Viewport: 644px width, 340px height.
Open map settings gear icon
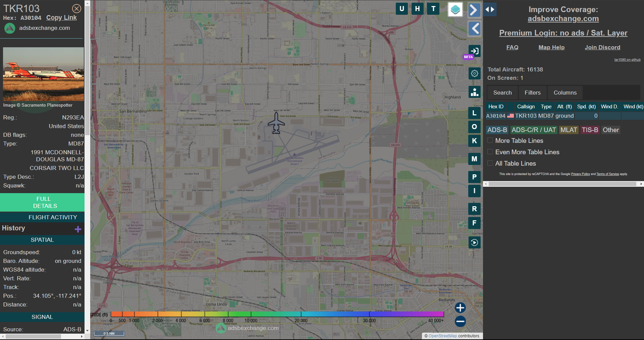(474, 73)
